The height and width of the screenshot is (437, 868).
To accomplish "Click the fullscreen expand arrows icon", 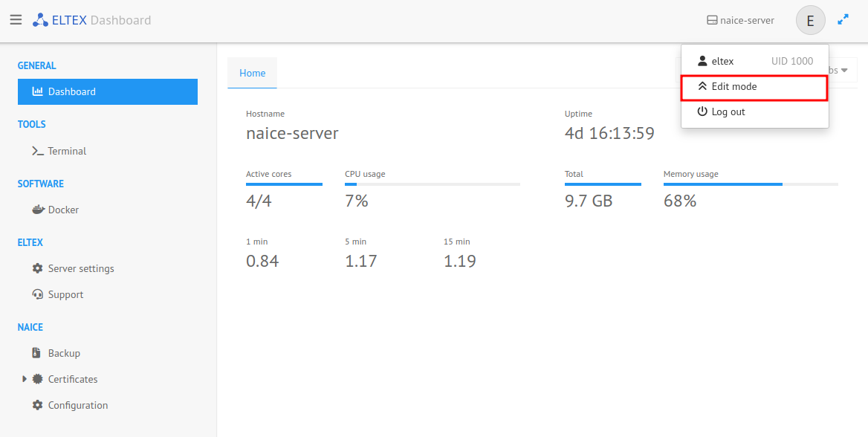I will (843, 20).
